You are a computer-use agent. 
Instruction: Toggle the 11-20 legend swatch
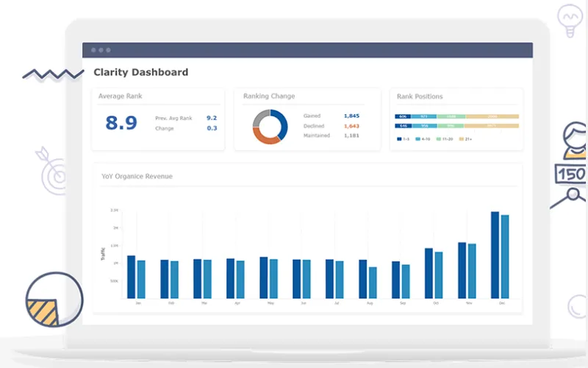click(x=438, y=139)
